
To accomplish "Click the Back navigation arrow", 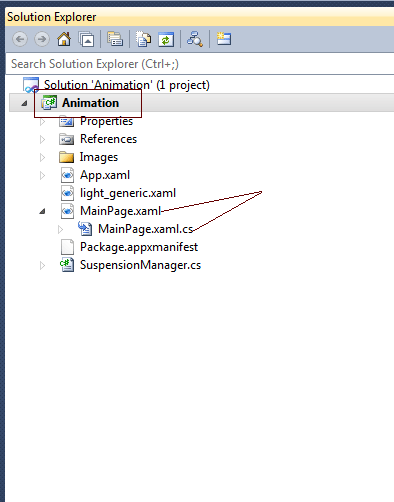I will (20, 39).
